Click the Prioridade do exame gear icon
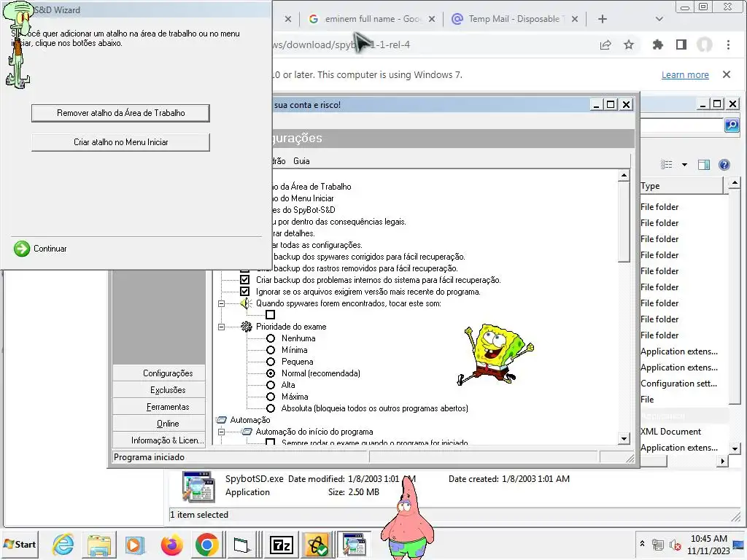Screen dimensions: 747x560 [x=247, y=327]
